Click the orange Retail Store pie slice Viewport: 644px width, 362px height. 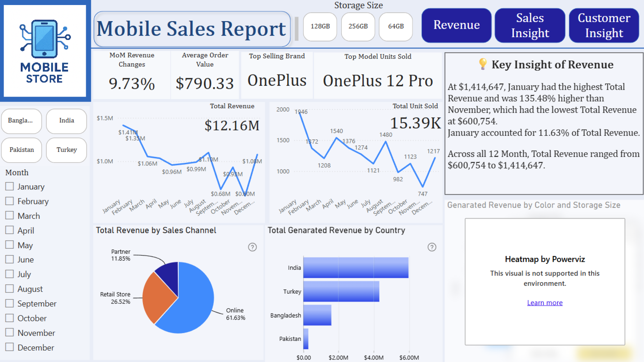(158, 298)
